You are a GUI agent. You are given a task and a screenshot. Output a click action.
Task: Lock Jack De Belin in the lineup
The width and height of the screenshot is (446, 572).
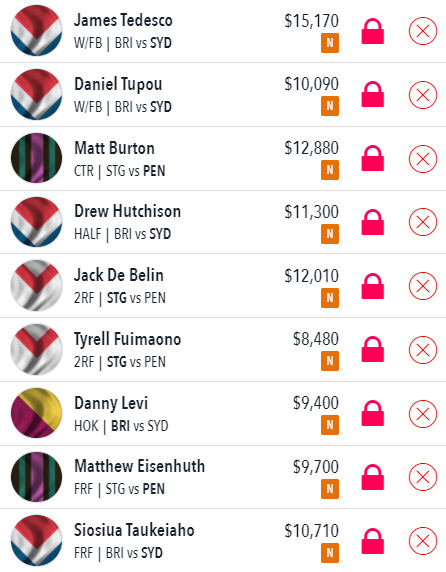(372, 286)
